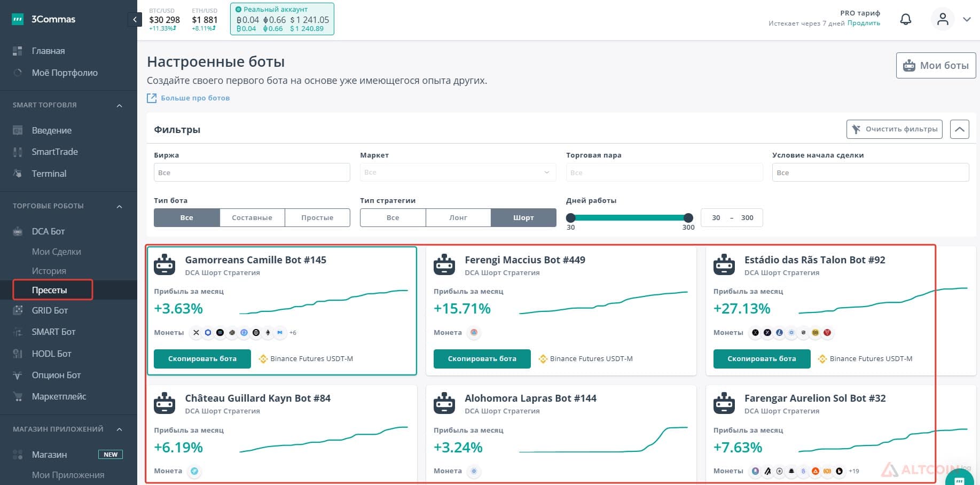This screenshot has width=980, height=485.
Task: Open SMART Бот in the sidebar
Action: tap(53, 332)
